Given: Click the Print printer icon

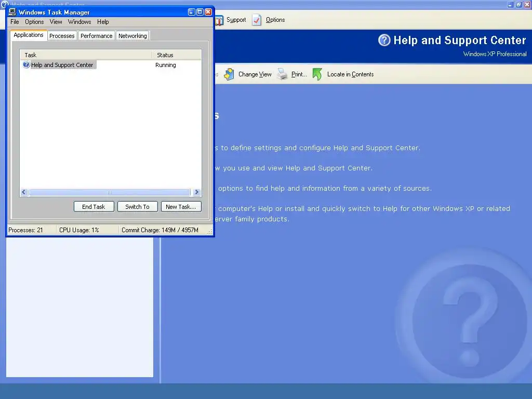Looking at the screenshot, I should 282,74.
